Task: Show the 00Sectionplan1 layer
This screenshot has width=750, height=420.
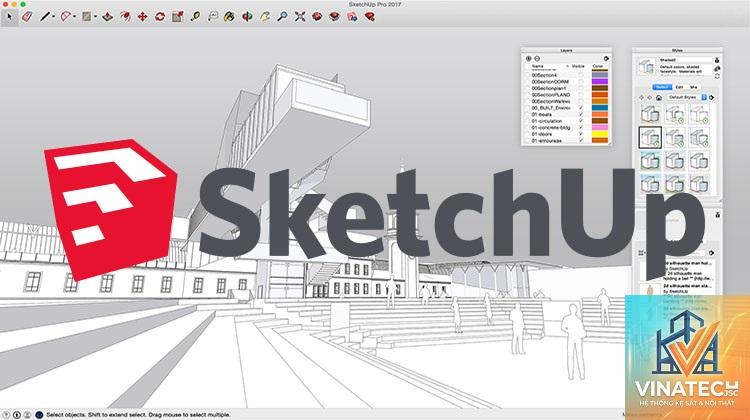Action: tap(581, 88)
